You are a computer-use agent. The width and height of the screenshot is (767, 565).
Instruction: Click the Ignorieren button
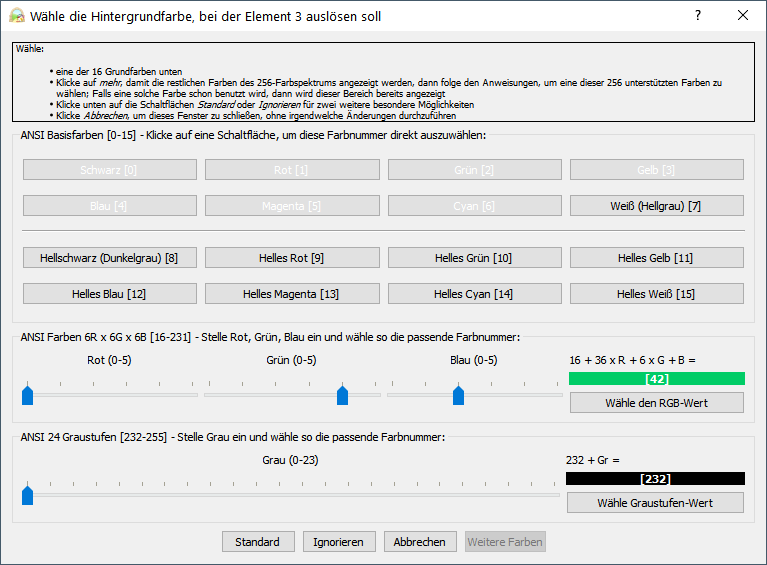(339, 542)
